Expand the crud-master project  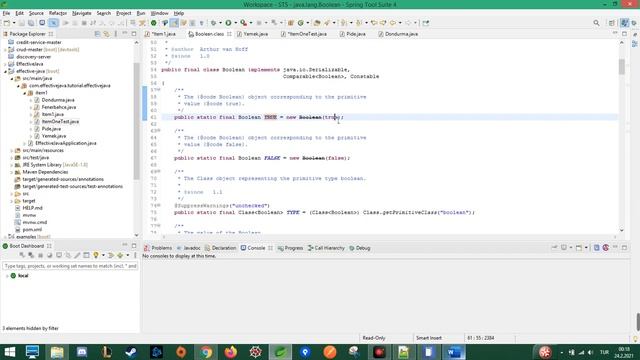(5, 50)
